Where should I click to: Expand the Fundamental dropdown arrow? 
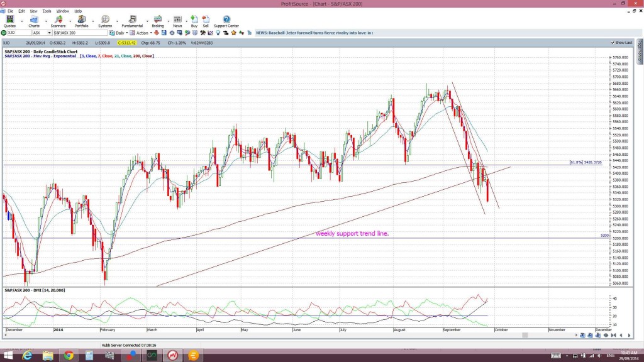pos(147,21)
